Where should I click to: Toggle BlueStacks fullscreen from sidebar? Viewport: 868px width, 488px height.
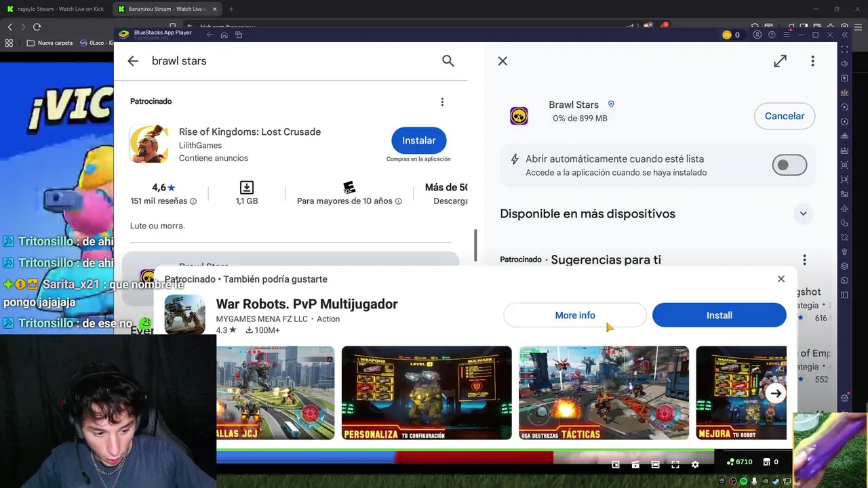coord(844,49)
